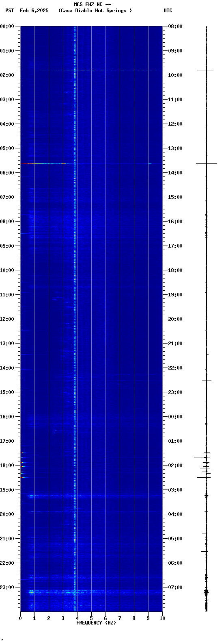Click the 2 Hz frequency axis tick label

(x=49, y=618)
